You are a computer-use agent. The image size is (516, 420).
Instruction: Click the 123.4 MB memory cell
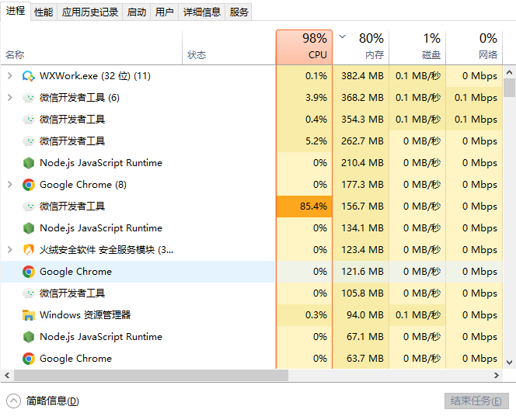[x=361, y=250]
